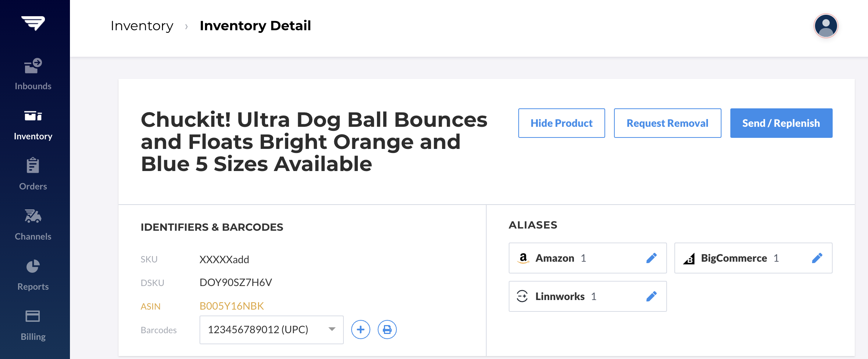Click the Hide Product button

tap(562, 123)
